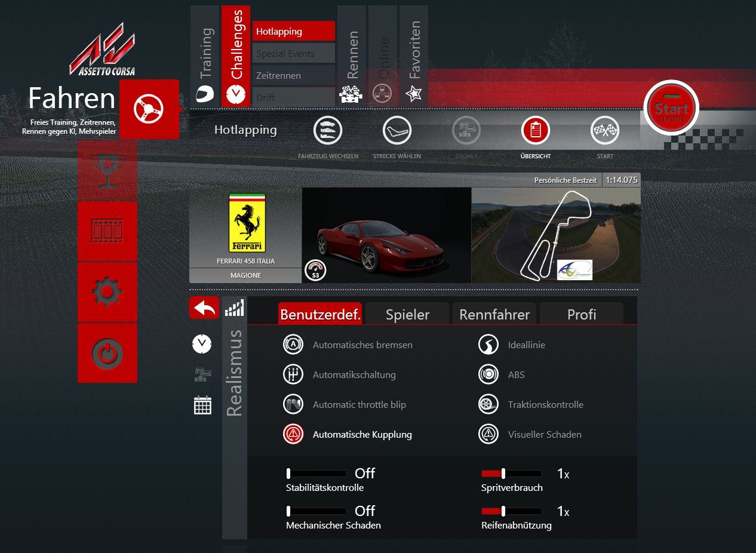Open the Online tab

383,56
